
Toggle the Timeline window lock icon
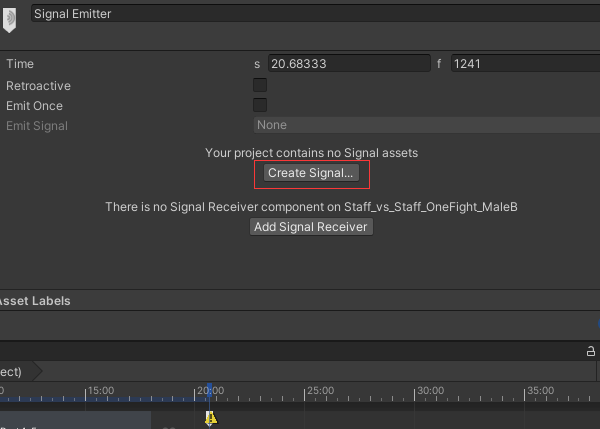tap(591, 351)
